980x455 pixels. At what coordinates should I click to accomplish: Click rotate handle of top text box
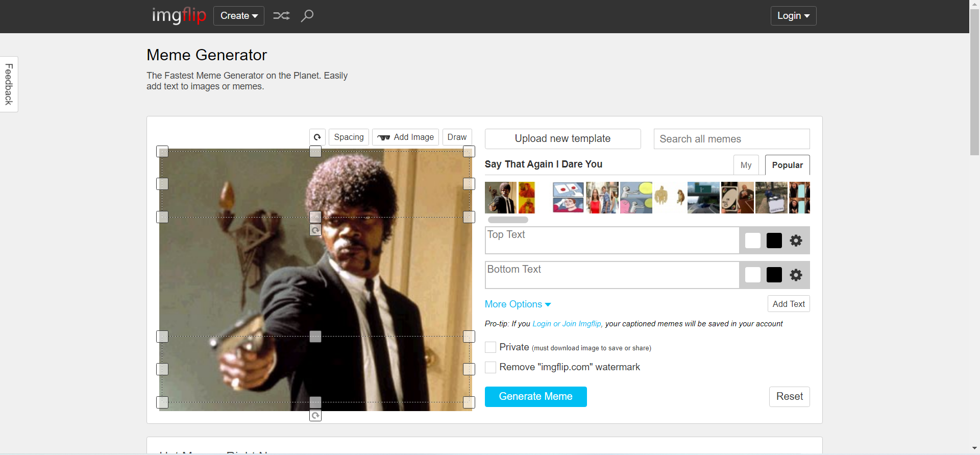(315, 230)
